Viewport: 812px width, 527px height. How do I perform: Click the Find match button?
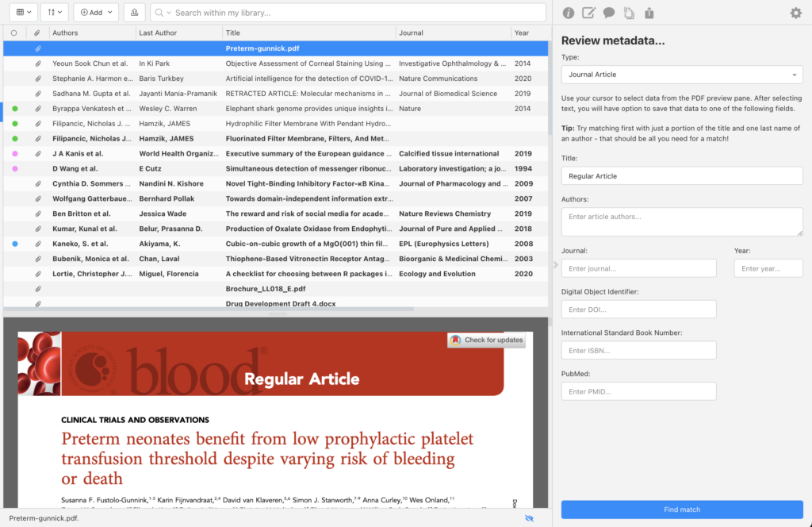681,509
